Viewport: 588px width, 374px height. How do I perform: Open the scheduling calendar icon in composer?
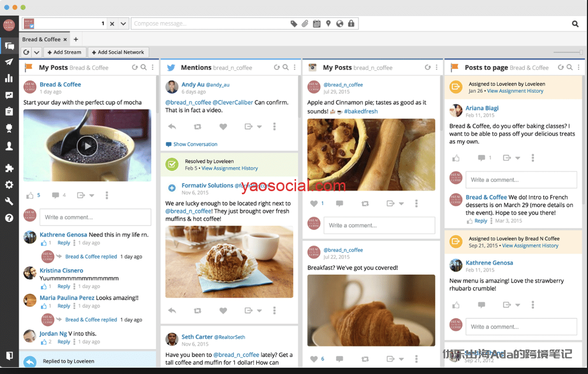pyautogui.click(x=316, y=23)
